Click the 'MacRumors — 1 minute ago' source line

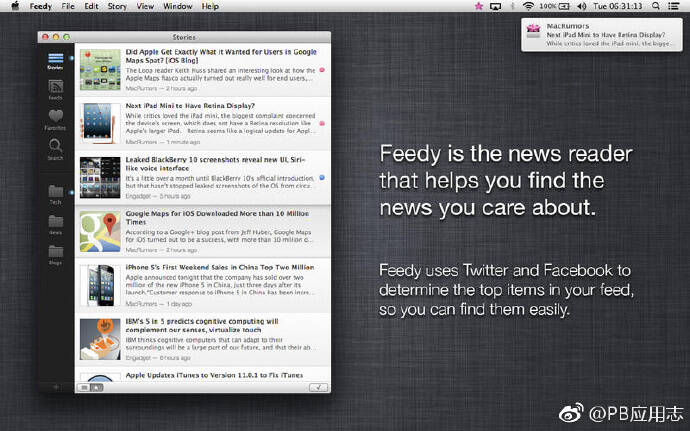click(162, 142)
